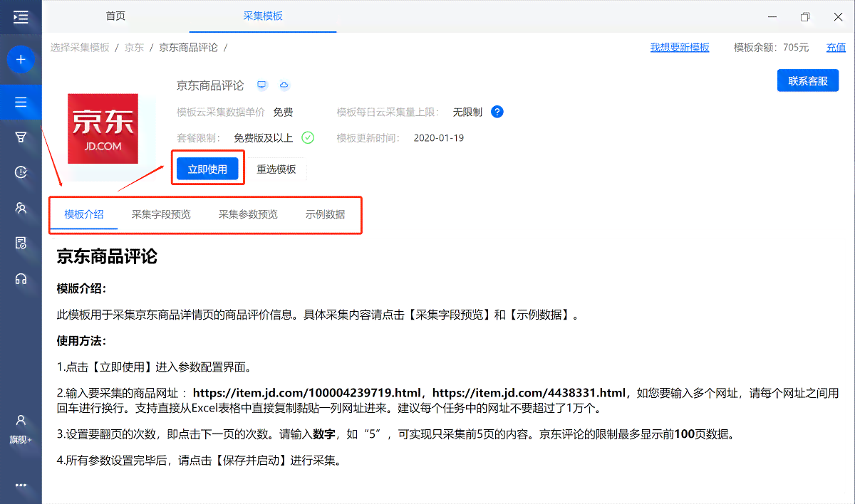Open the document check icon in the sidebar

21,243
